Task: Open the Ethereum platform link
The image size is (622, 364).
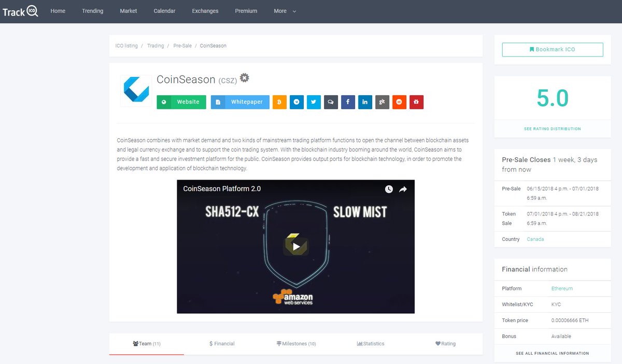Action: coord(562,288)
